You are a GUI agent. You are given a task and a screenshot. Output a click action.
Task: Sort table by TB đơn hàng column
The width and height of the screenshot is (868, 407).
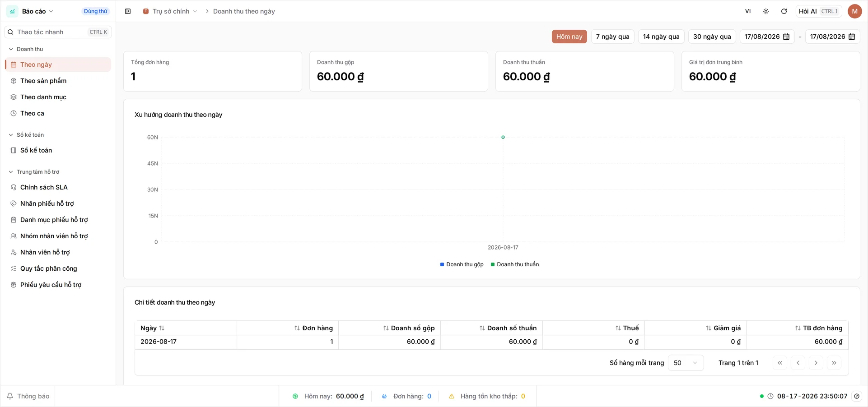pos(819,328)
